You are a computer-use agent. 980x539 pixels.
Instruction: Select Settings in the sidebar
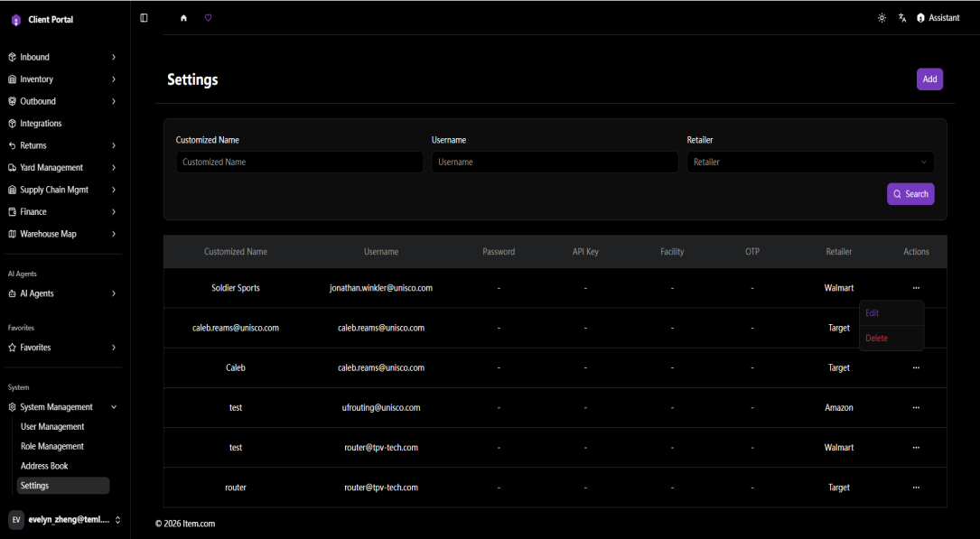coord(62,486)
